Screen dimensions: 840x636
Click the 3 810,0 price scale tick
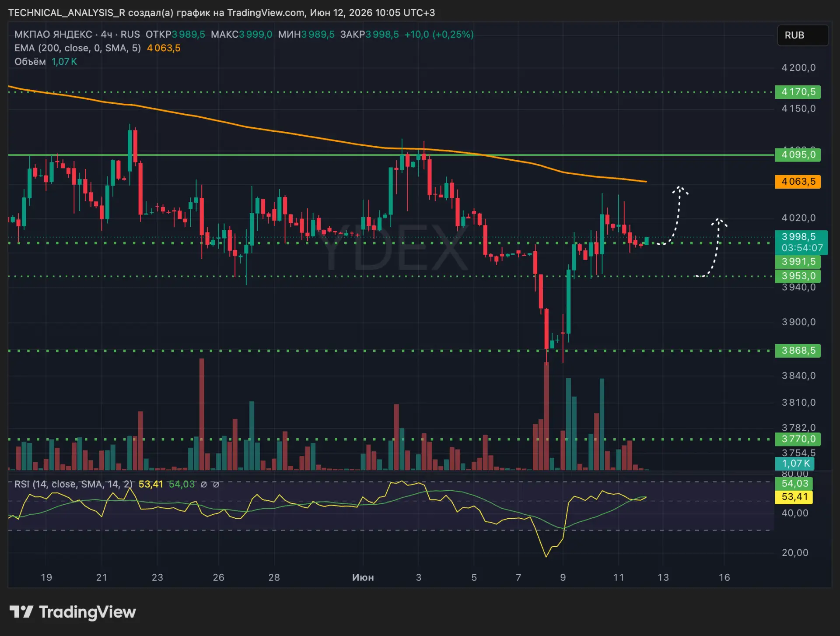click(798, 403)
